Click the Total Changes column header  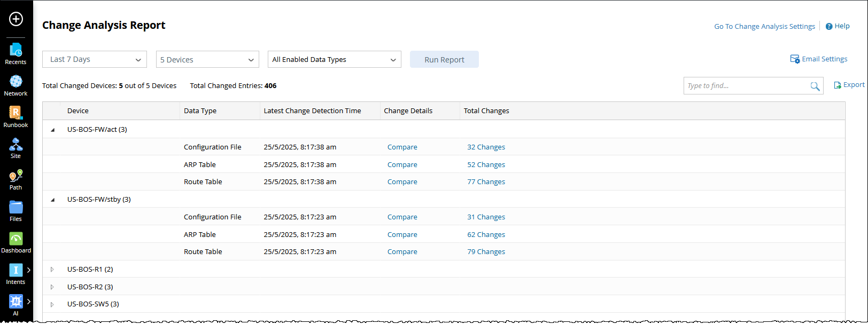tap(486, 111)
